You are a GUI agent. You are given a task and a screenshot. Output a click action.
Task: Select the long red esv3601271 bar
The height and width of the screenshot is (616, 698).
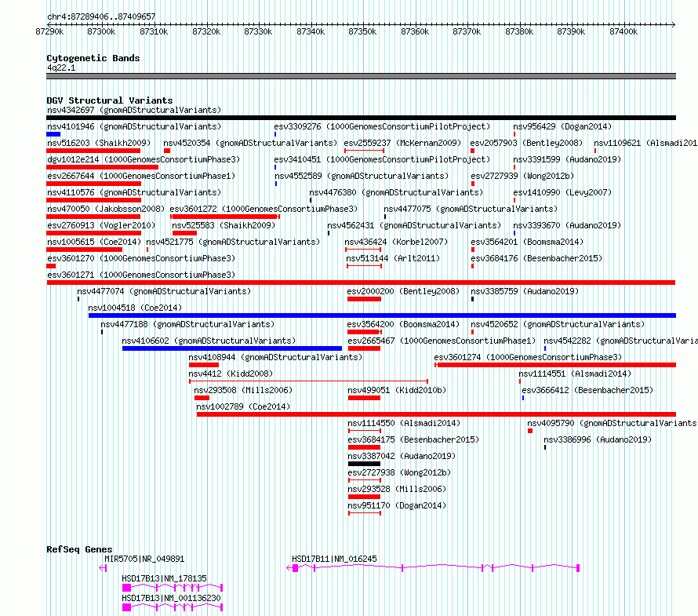tap(361, 282)
